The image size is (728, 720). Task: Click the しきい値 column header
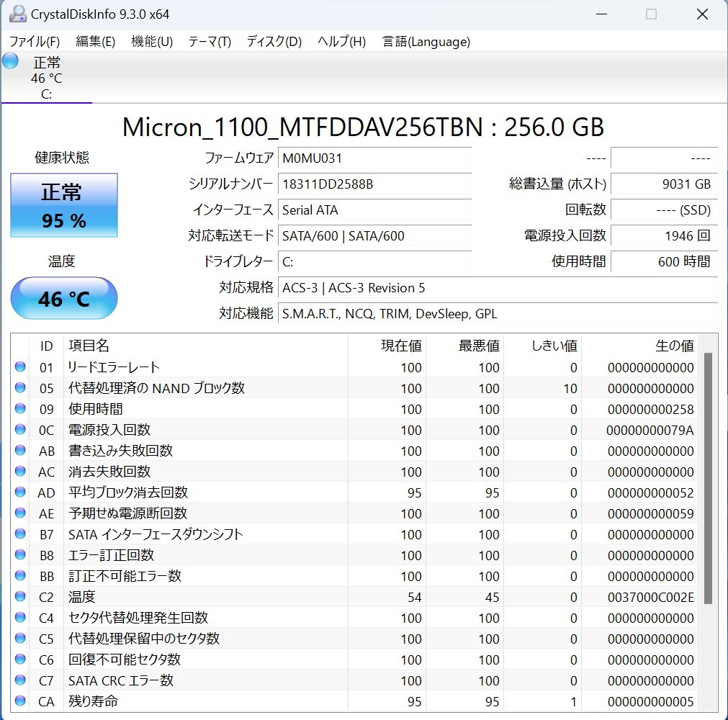tap(543, 346)
